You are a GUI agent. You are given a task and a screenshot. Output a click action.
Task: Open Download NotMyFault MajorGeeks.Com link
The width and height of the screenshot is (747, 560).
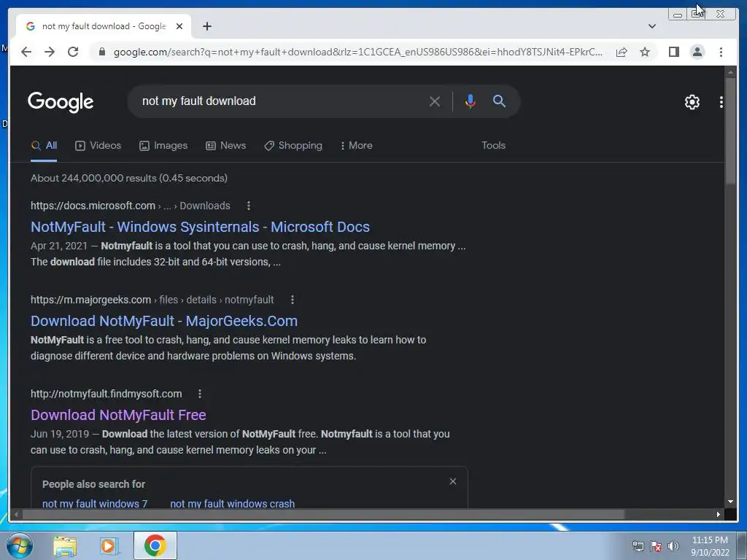[x=164, y=322]
